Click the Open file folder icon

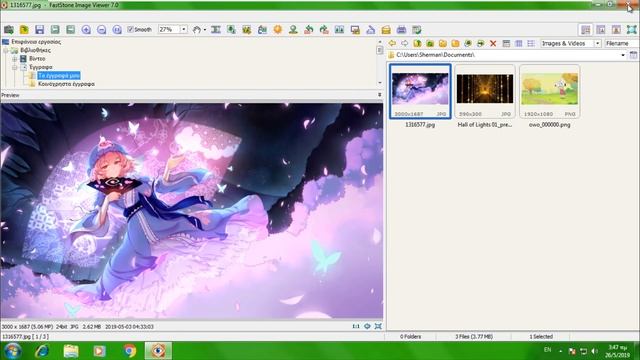coord(24,30)
